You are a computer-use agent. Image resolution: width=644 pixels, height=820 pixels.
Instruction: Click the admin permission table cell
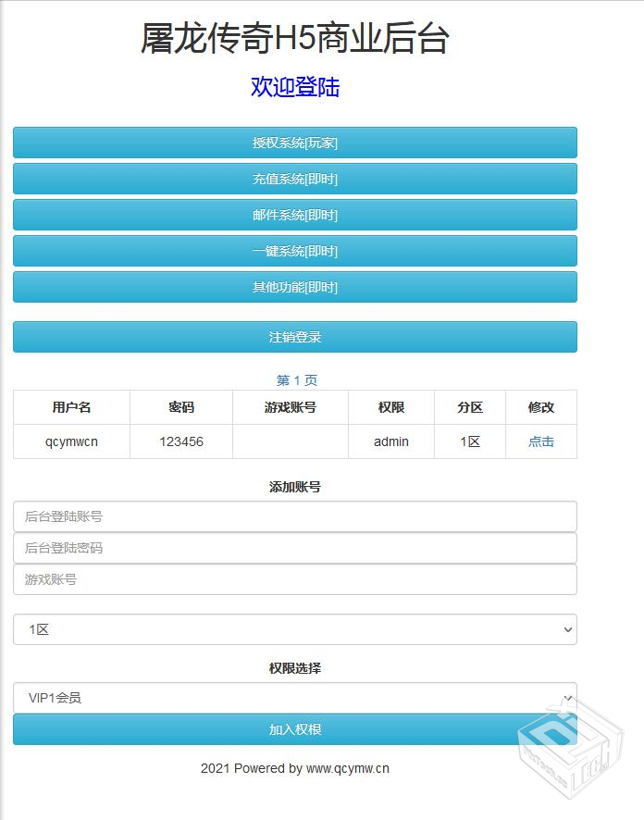[x=390, y=441]
